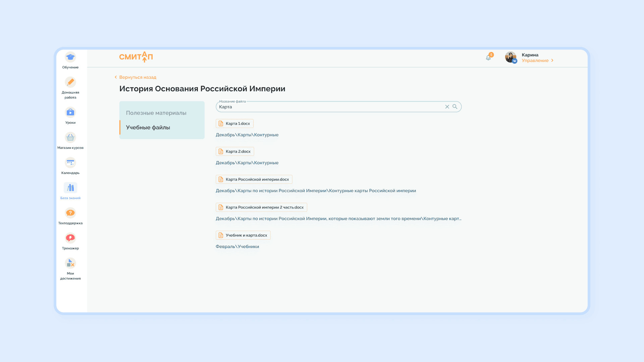Open Магазин курсов basket icon
The width and height of the screenshot is (644, 362).
click(70, 138)
